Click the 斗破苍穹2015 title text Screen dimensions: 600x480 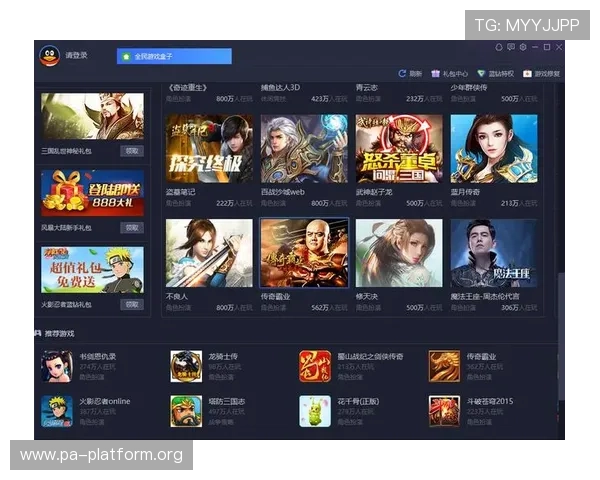[490, 401]
